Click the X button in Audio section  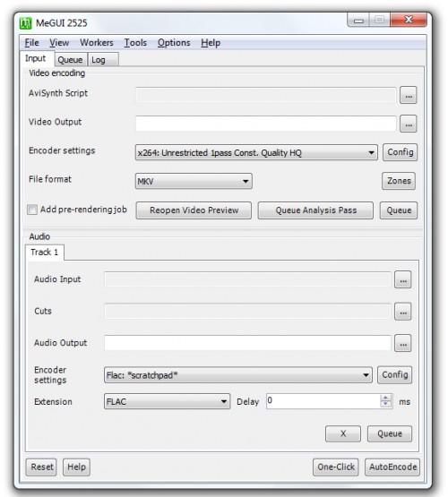(343, 433)
